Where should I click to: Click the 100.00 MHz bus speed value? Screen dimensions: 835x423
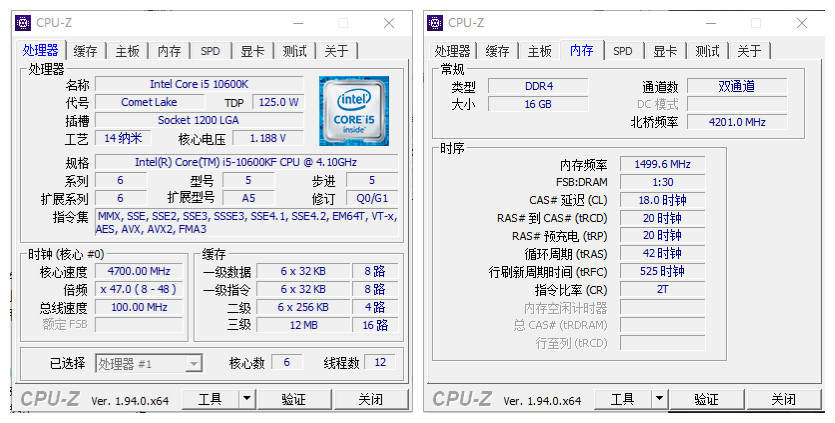pos(139,307)
